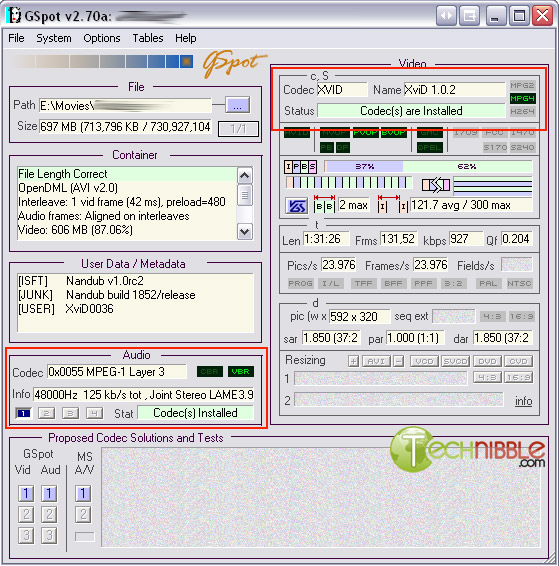Open the File menu
560x566 pixels.
[16, 38]
